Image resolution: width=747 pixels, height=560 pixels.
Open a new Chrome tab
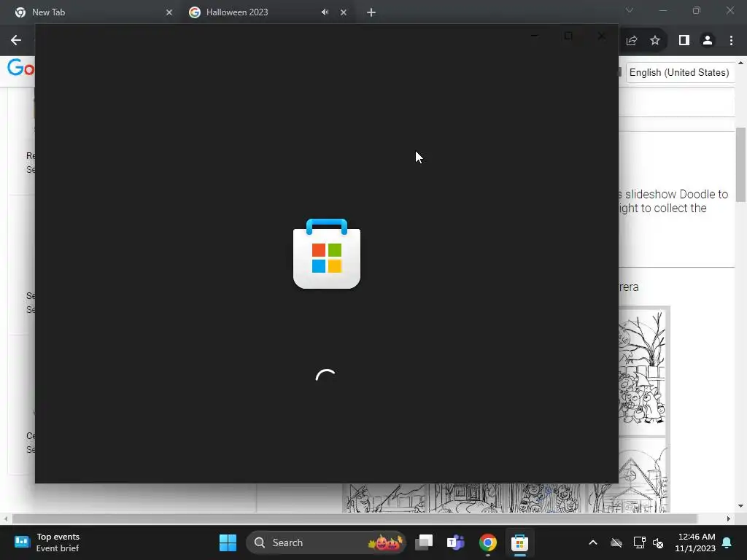tap(371, 12)
